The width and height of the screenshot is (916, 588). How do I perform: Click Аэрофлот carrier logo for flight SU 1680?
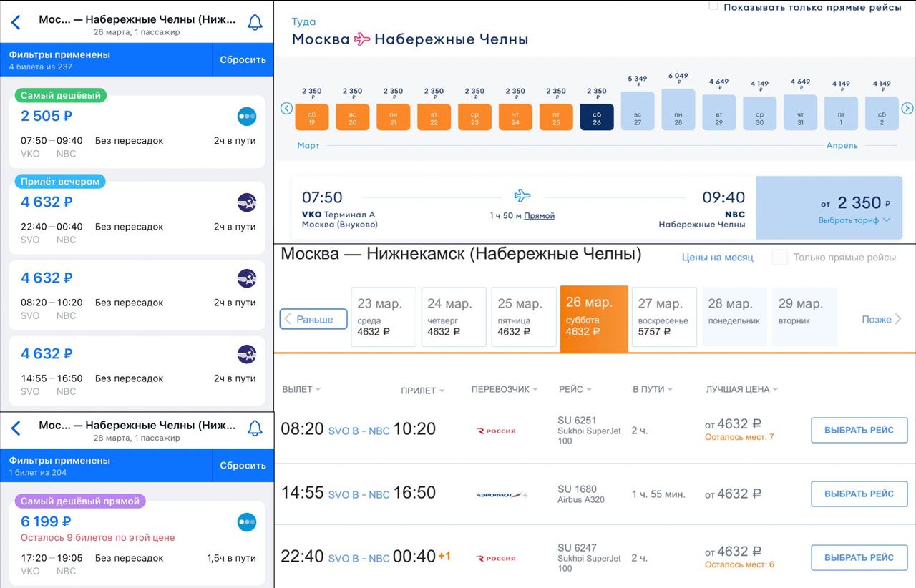click(502, 494)
